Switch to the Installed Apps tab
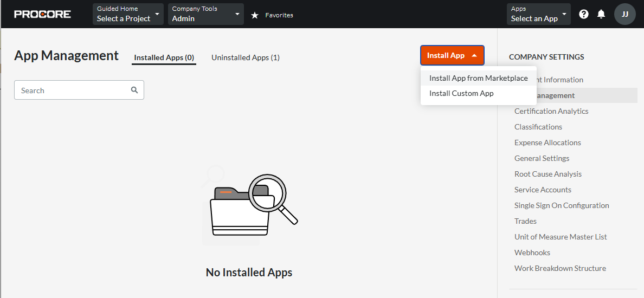The width and height of the screenshot is (644, 298). (164, 57)
